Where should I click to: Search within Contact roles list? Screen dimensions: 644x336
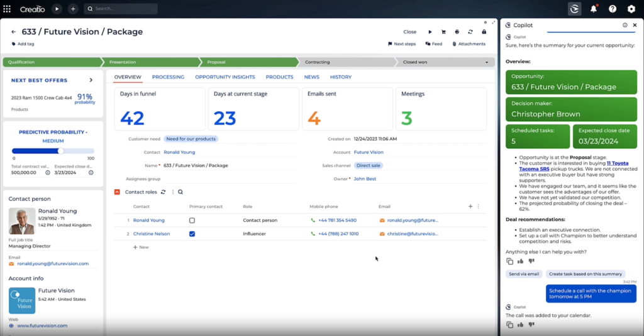(x=180, y=192)
